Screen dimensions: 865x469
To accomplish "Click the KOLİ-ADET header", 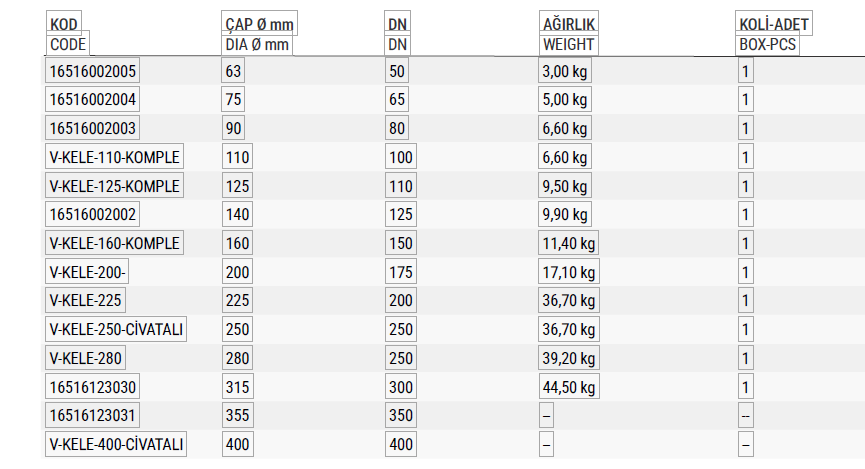I will tap(774, 24).
